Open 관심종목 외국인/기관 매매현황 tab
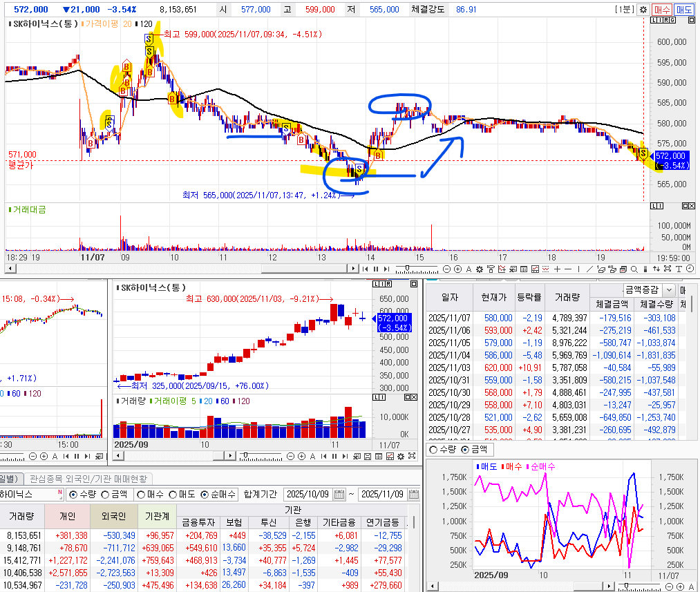Image resolution: width=700 pixels, height=592 pixels. click(x=88, y=479)
